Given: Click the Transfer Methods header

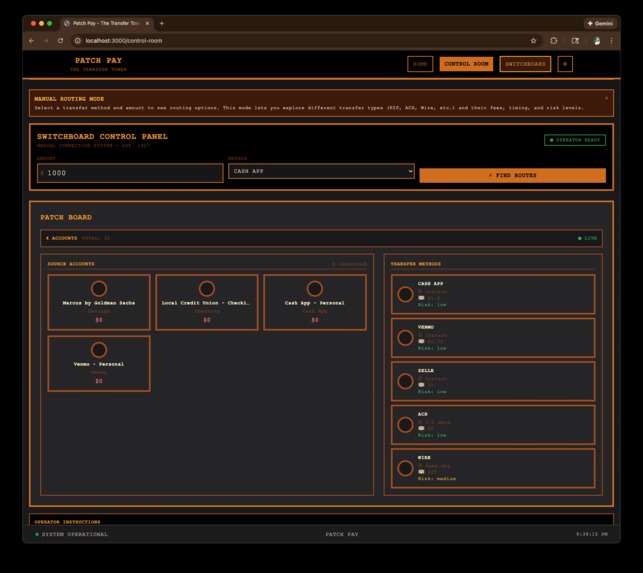Looking at the screenshot, I should coord(416,264).
